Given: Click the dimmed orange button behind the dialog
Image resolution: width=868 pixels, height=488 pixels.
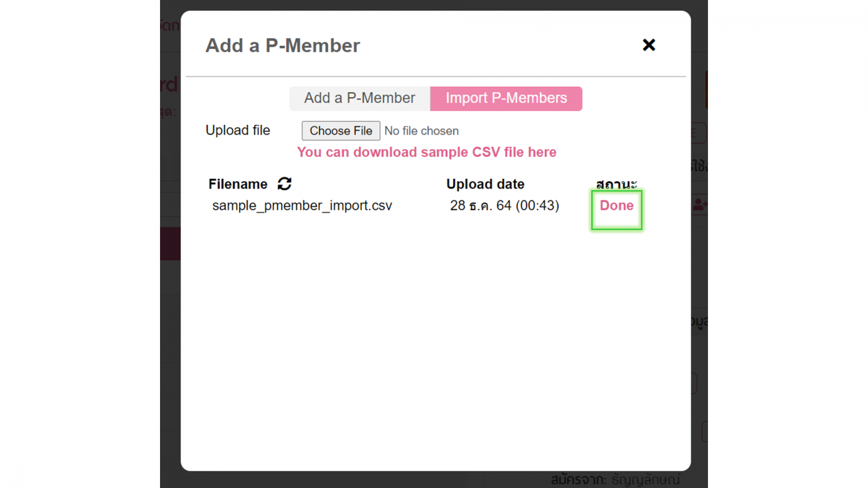Looking at the screenshot, I should [706, 89].
